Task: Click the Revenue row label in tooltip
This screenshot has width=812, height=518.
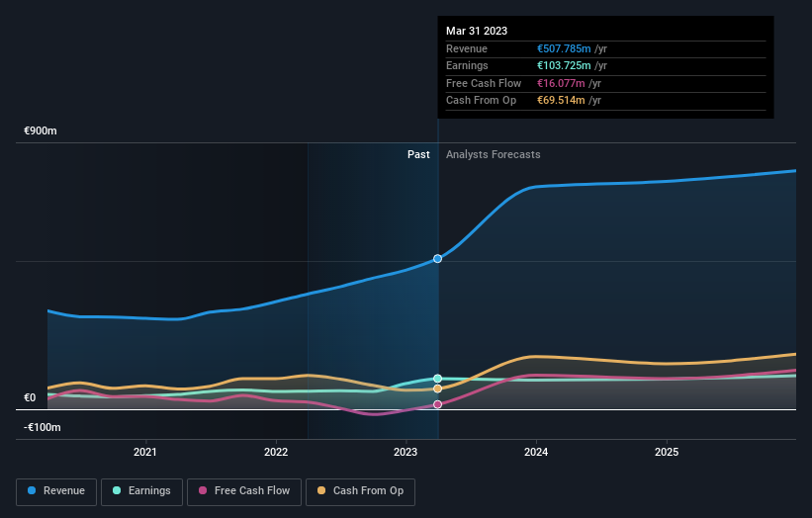Action: 467,48
